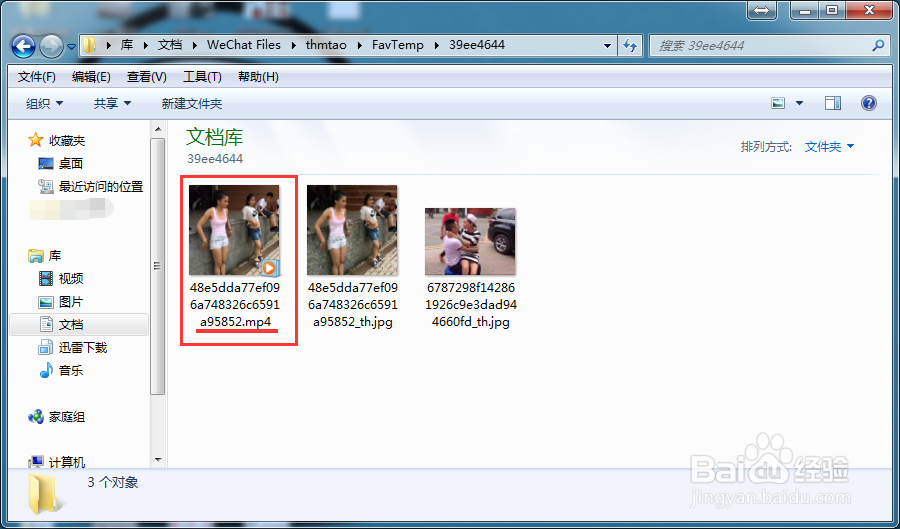Click the change view icon
900x529 pixels.
[x=778, y=103]
